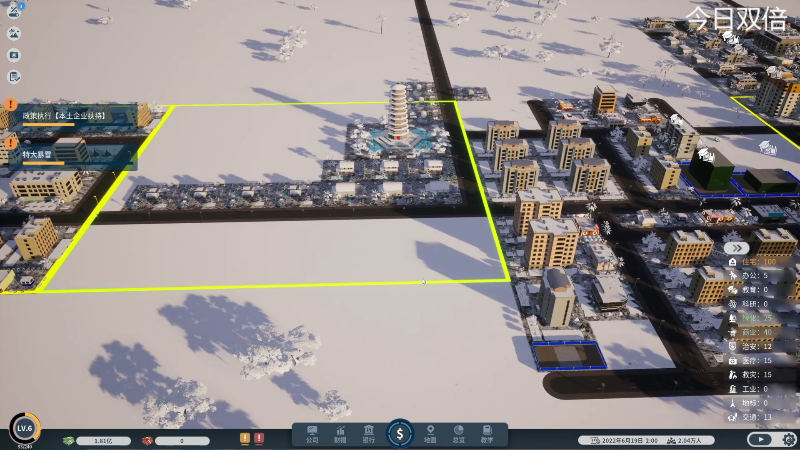The image size is (800, 450).
Task: Toggle the play speed button
Action: 760,439
